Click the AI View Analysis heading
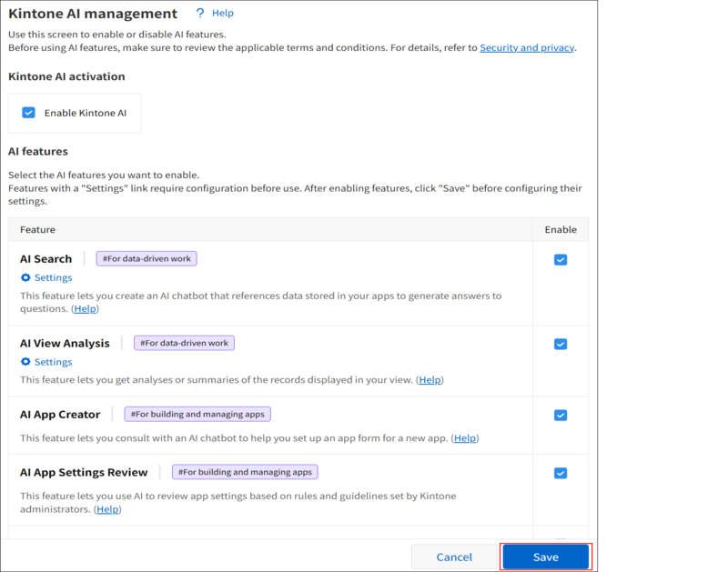 pos(65,344)
